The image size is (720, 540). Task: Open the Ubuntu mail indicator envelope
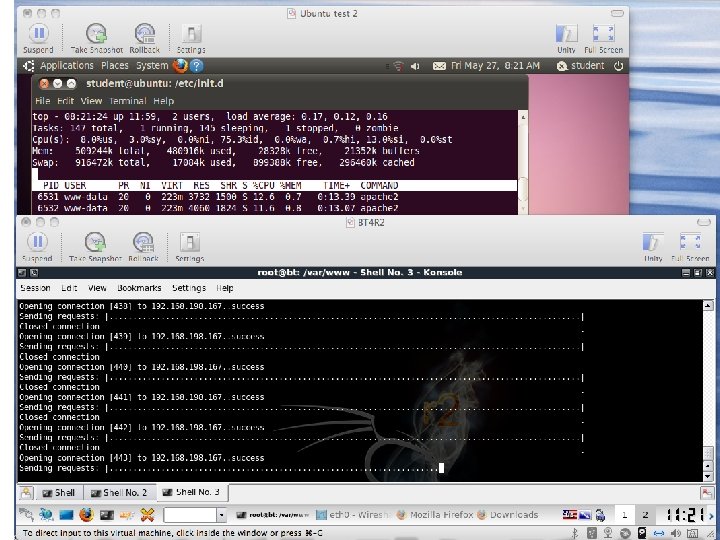[x=439, y=66]
